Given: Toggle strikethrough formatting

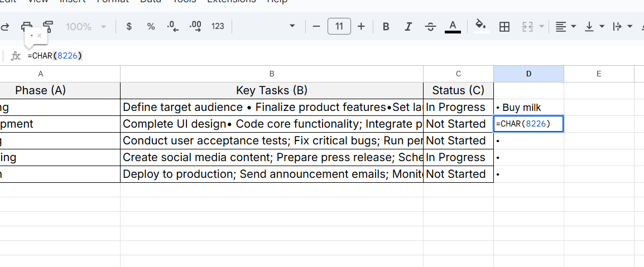Looking at the screenshot, I should point(430,26).
